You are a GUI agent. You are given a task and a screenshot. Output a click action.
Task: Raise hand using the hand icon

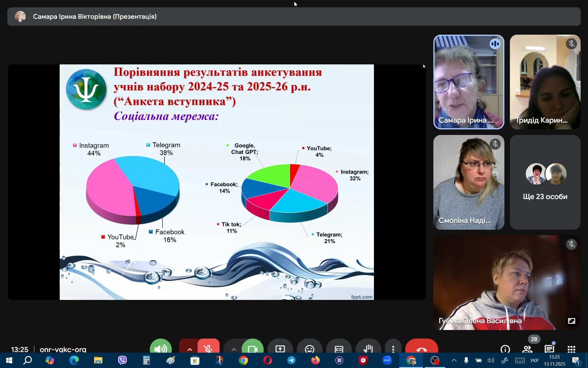pyautogui.click(x=368, y=349)
